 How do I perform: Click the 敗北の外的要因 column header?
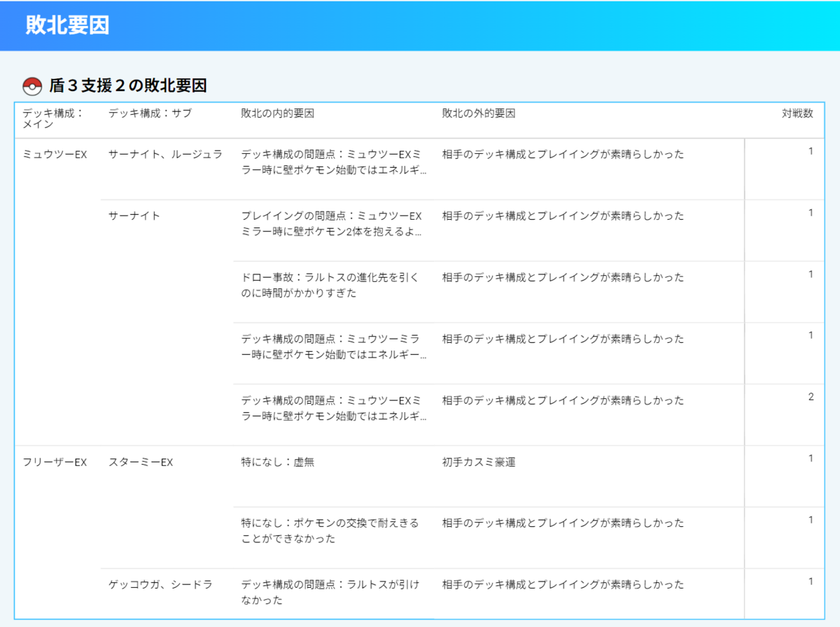click(479, 113)
